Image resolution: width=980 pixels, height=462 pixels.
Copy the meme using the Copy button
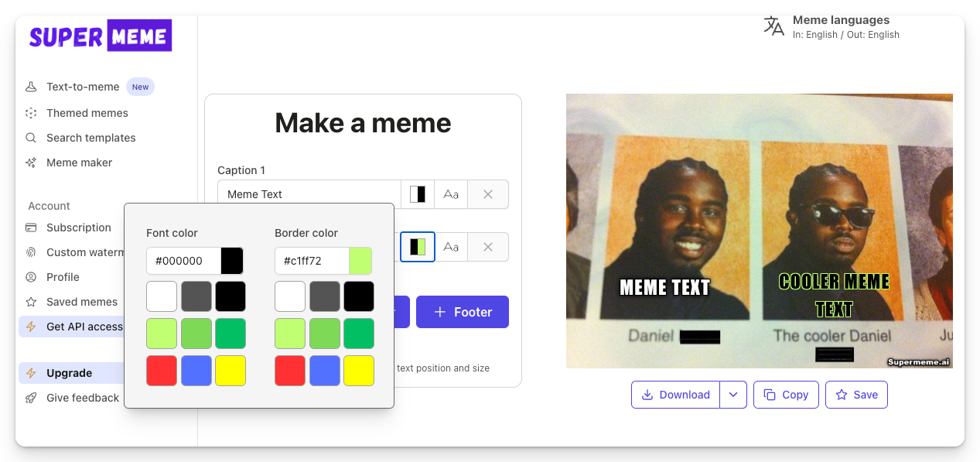(x=786, y=395)
